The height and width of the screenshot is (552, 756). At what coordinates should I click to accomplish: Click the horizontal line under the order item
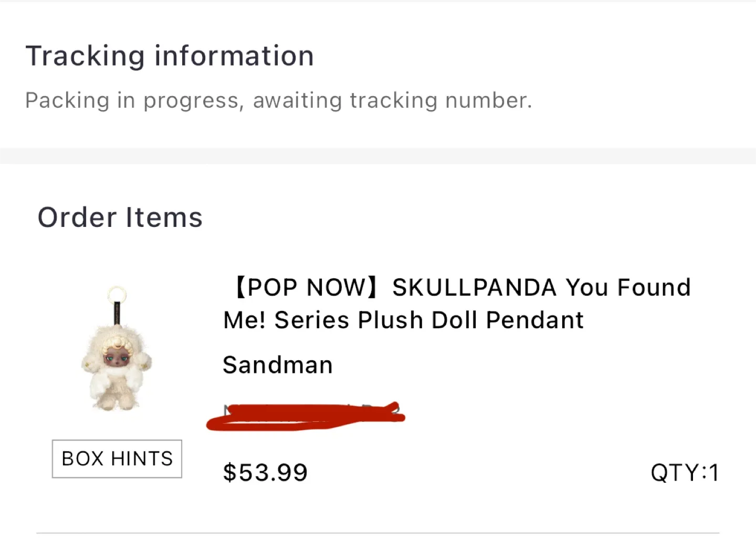pos(378,533)
